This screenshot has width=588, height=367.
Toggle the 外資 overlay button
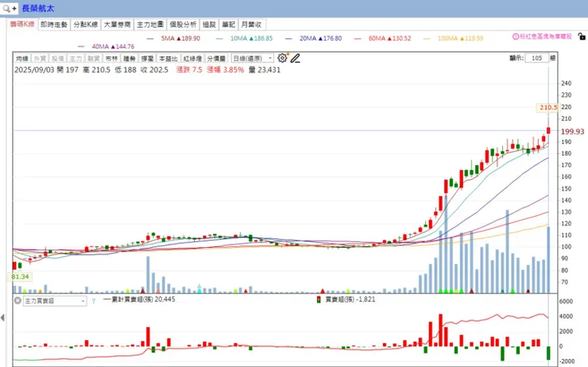[40, 59]
